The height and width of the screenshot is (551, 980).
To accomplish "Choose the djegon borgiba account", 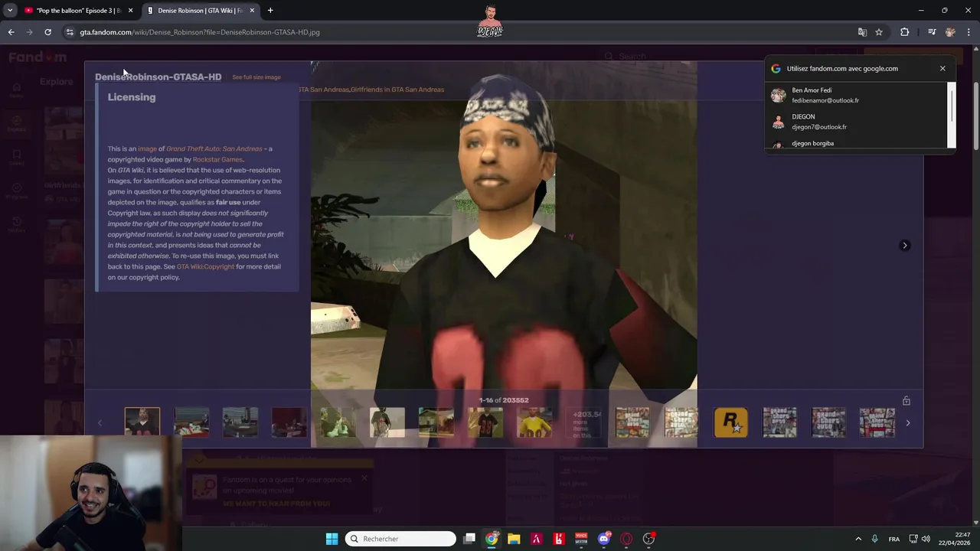I will [x=857, y=143].
